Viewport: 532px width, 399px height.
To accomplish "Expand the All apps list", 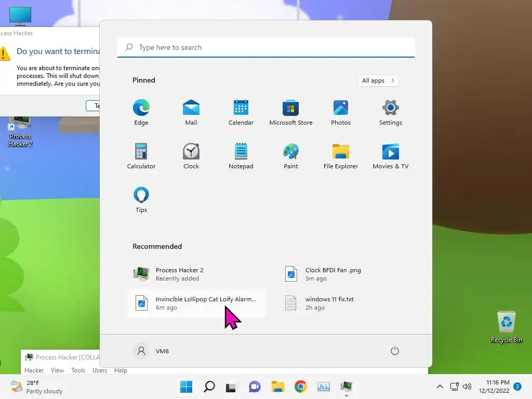I will [x=378, y=81].
